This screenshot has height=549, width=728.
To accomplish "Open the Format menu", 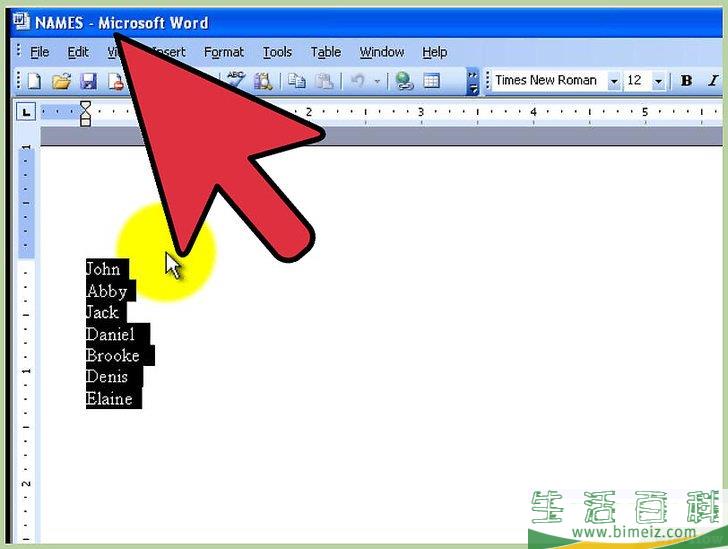I will coord(223,52).
